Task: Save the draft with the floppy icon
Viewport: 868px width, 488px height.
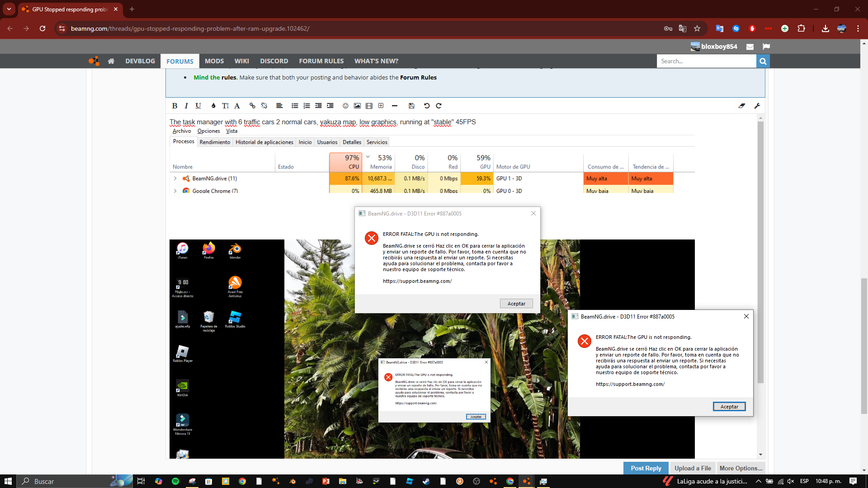Action: pos(411,106)
